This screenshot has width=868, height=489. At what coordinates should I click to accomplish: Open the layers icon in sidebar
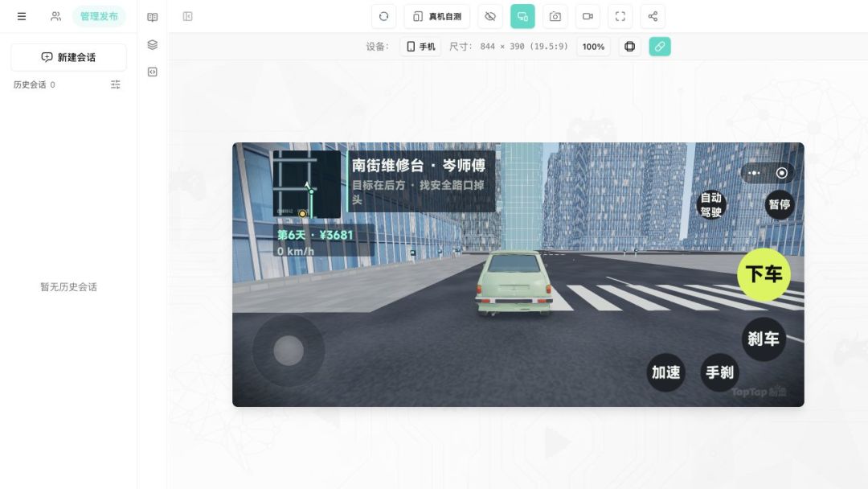152,45
